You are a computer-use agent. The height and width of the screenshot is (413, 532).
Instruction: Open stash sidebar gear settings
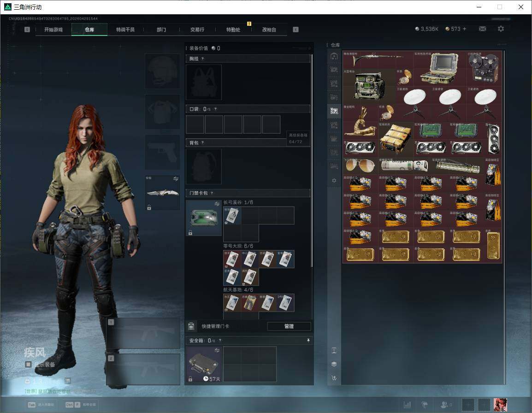point(334,181)
